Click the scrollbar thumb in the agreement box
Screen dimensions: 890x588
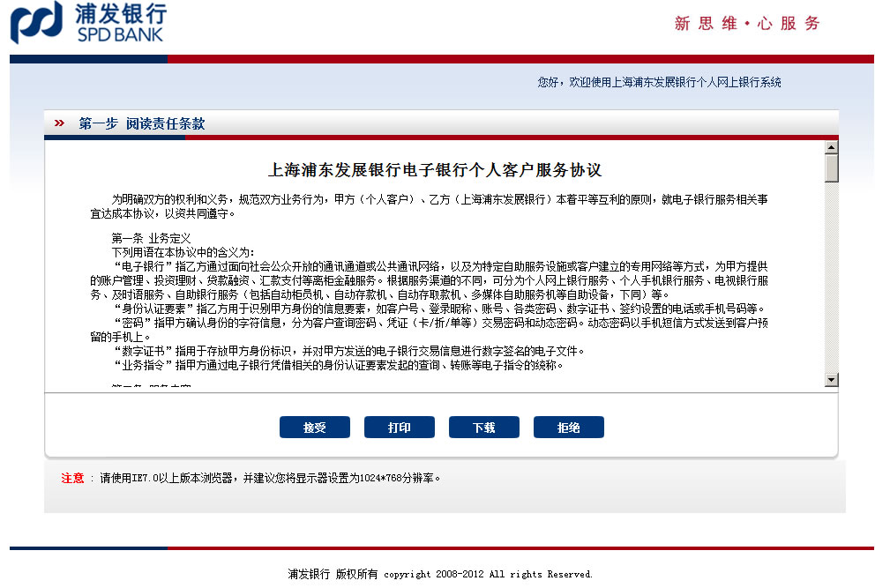point(831,167)
